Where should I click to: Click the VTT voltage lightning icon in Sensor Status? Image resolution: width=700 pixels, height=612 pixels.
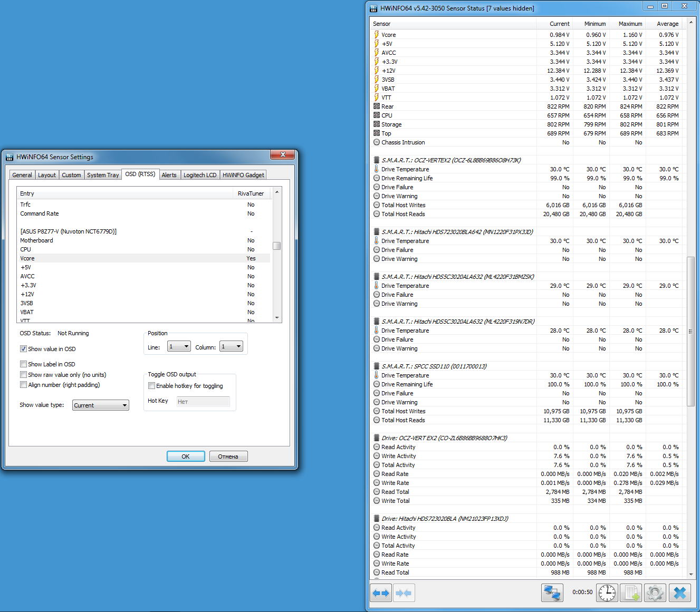[x=377, y=98]
